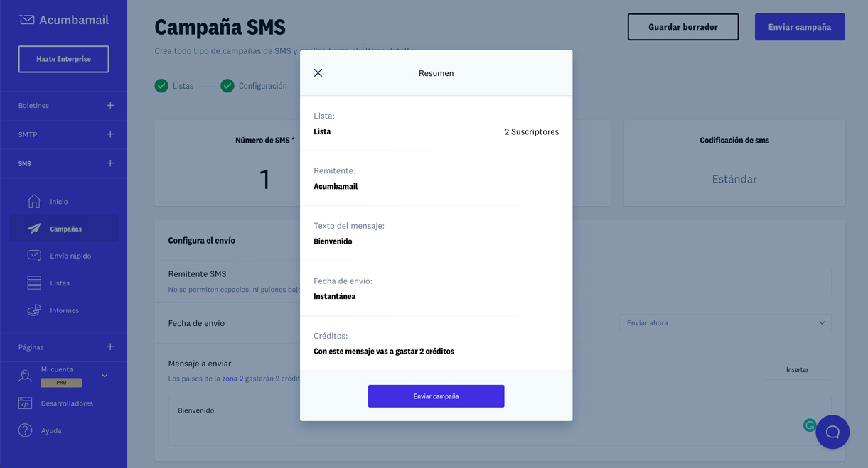Open the chat support bubble
The width and height of the screenshot is (868, 468).
click(x=832, y=432)
